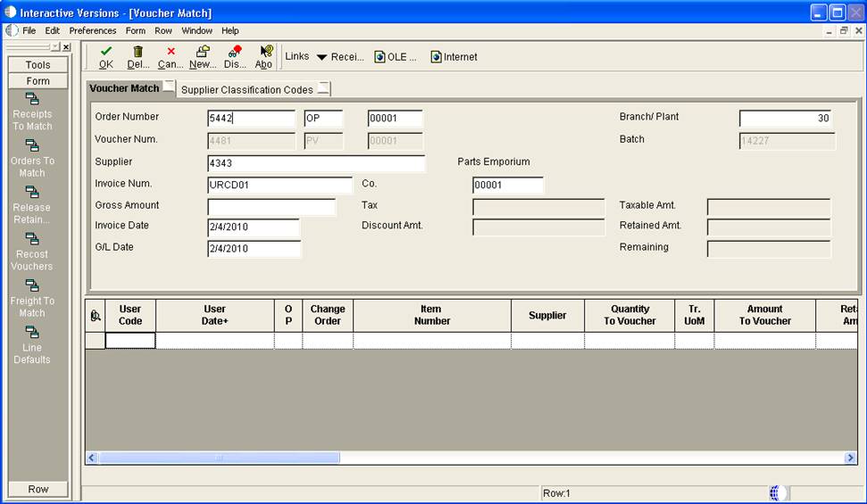Click the Item Number column header

pyautogui.click(x=432, y=315)
